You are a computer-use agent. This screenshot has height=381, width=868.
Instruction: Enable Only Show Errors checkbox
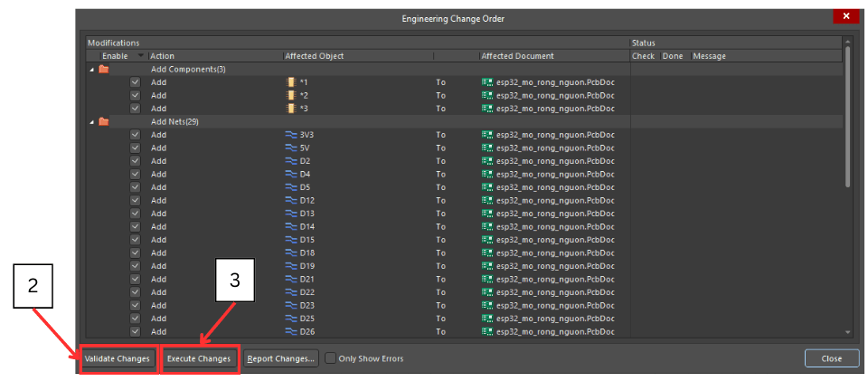coord(330,358)
